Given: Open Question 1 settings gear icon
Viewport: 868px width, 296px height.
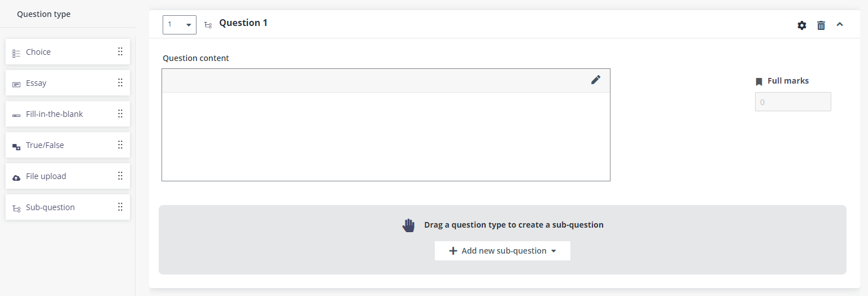Looking at the screenshot, I should [802, 25].
